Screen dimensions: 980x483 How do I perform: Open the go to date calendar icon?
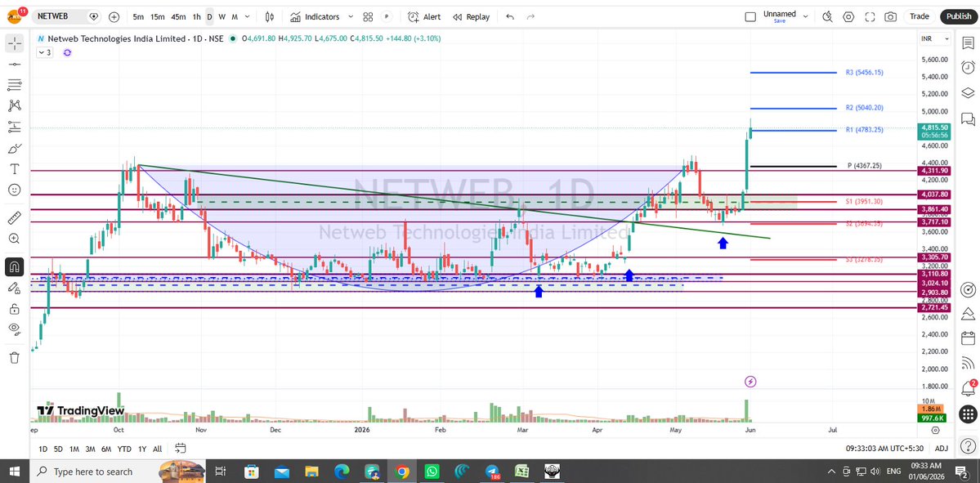tap(181, 448)
